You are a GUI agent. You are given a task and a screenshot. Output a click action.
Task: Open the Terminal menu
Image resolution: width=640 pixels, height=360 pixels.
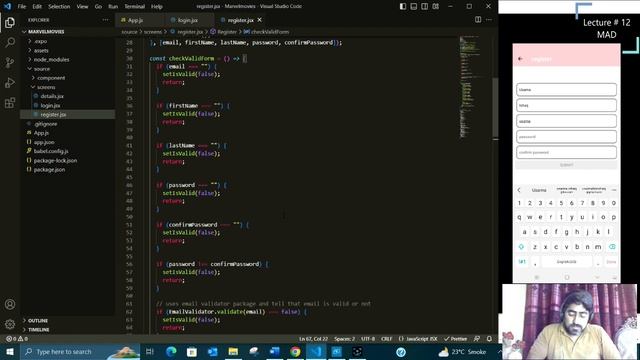click(134, 7)
